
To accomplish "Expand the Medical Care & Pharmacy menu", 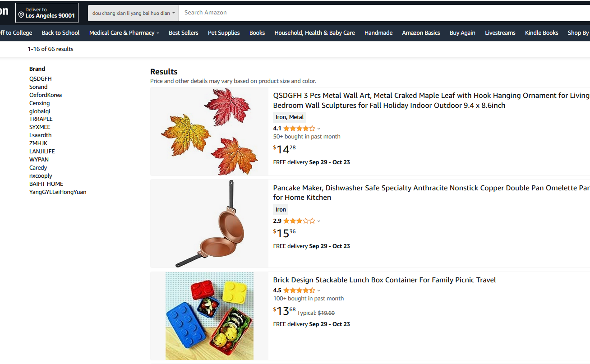I will click(124, 33).
